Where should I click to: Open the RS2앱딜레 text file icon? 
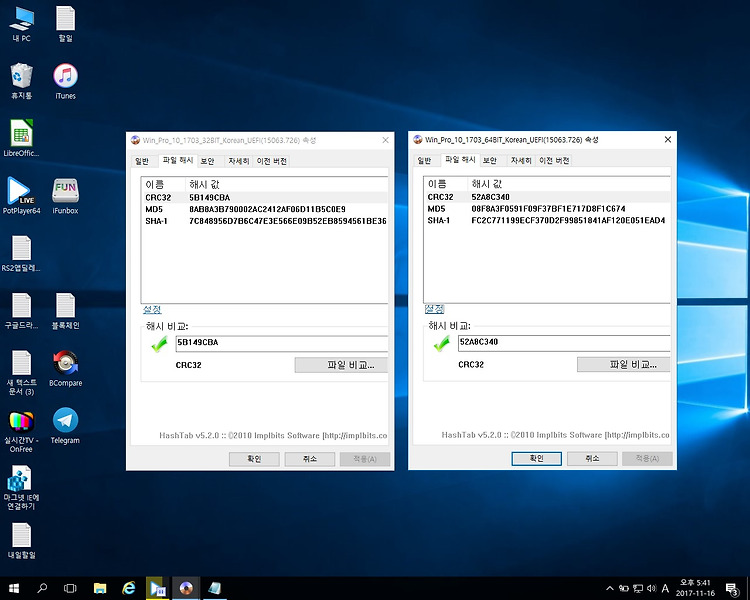click(22, 254)
